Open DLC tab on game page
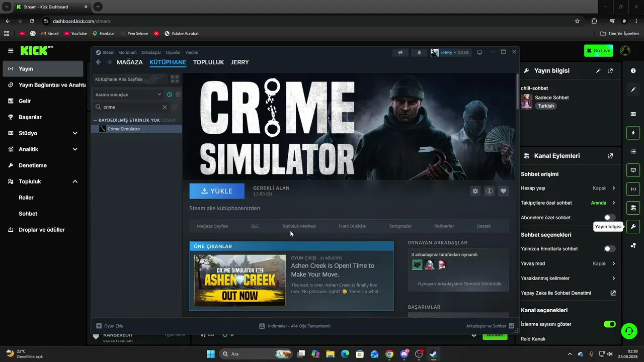The height and width of the screenshot is (362, 644). coord(255,226)
